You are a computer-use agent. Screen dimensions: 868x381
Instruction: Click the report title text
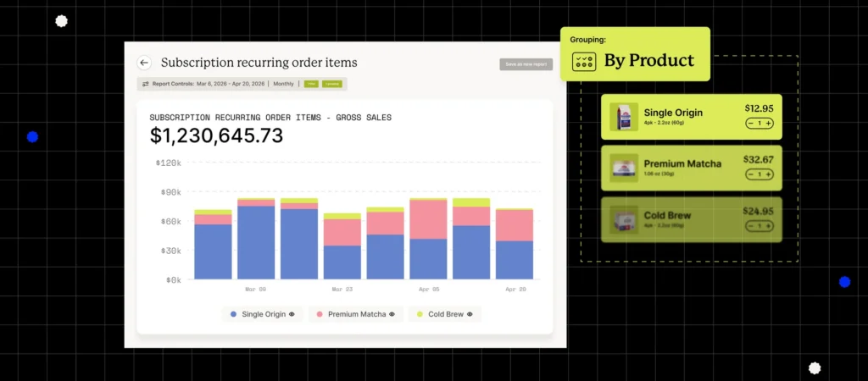tap(259, 63)
